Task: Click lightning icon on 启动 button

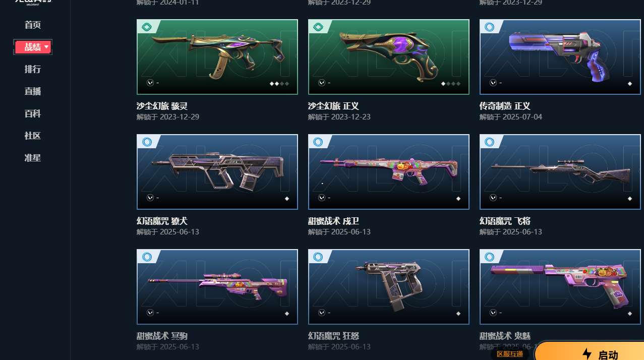Action: pyautogui.click(x=587, y=354)
